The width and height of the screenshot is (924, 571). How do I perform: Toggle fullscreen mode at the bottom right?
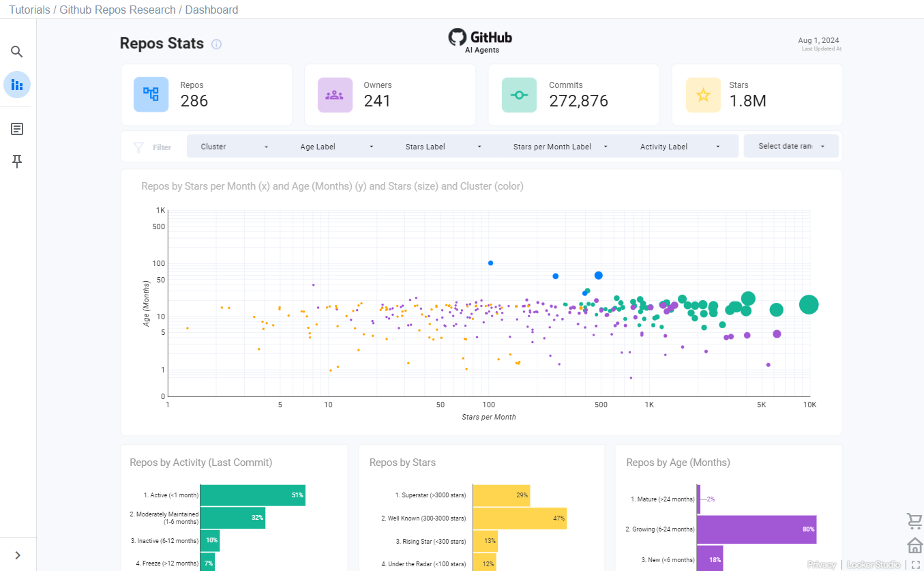pos(915,565)
